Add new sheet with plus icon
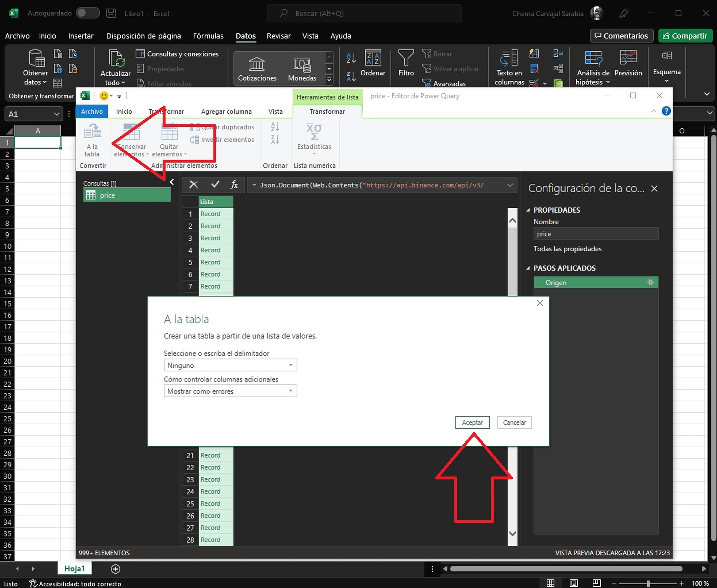This screenshot has height=588, width=717. (x=115, y=569)
